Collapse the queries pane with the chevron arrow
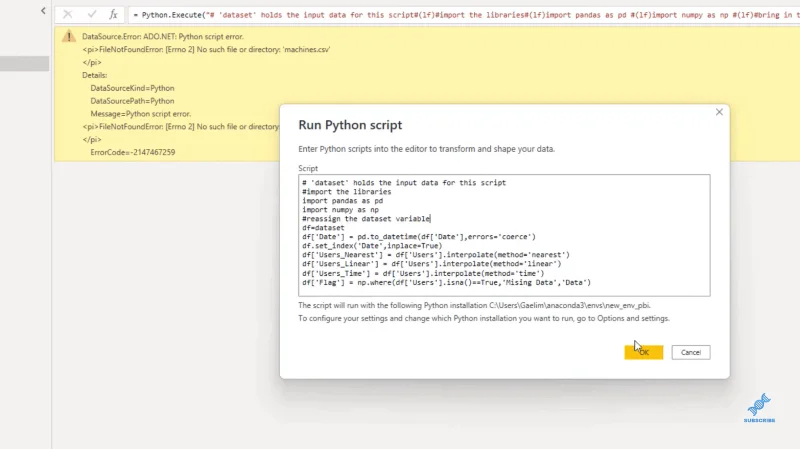Image resolution: width=800 pixels, height=449 pixels. tap(43, 11)
